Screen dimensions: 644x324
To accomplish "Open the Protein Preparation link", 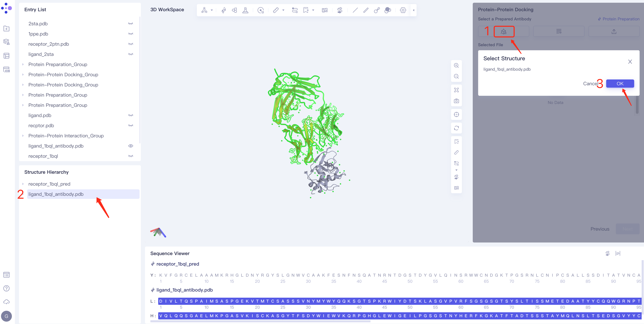I will coord(619,19).
